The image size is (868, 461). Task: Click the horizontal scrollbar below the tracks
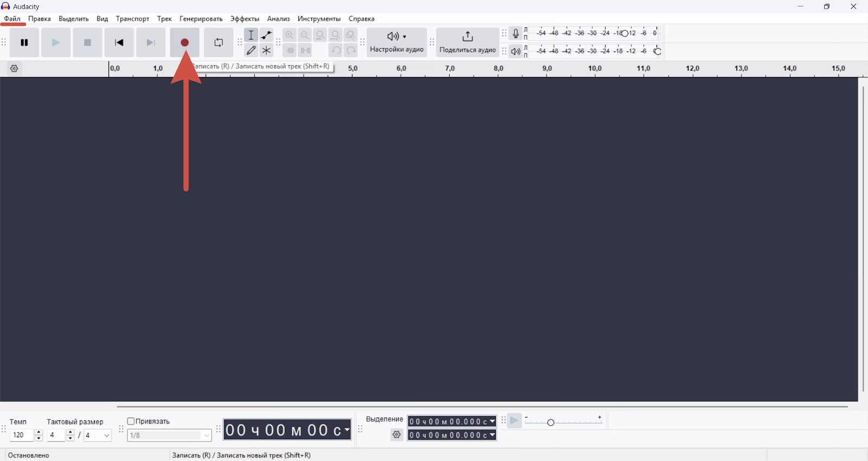pos(482,407)
